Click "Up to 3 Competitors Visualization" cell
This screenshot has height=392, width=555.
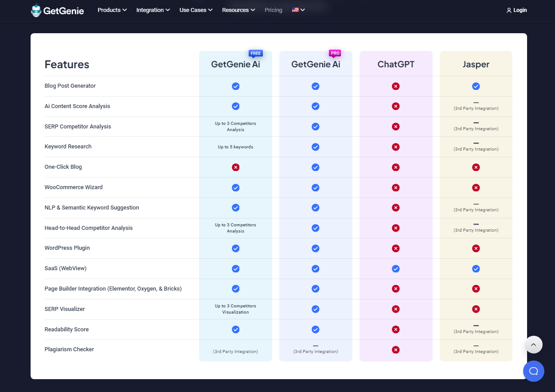coord(235,309)
